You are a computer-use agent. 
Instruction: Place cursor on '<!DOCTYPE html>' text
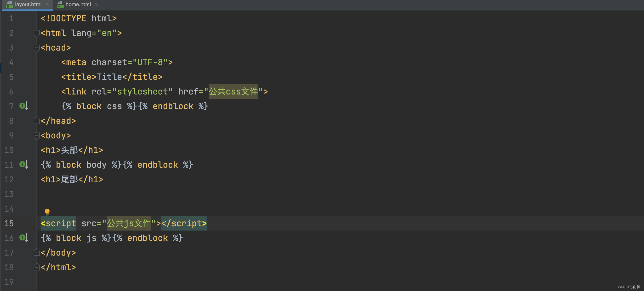click(79, 18)
